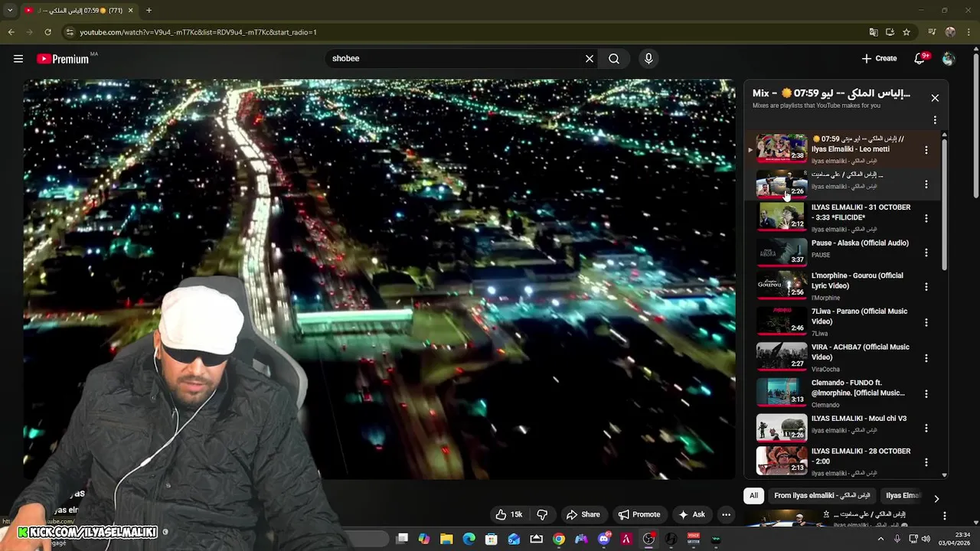Run search with magnifier button

coord(614,59)
